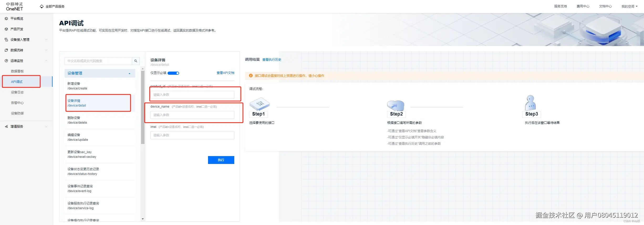Click the orange warning info icon

[251, 76]
